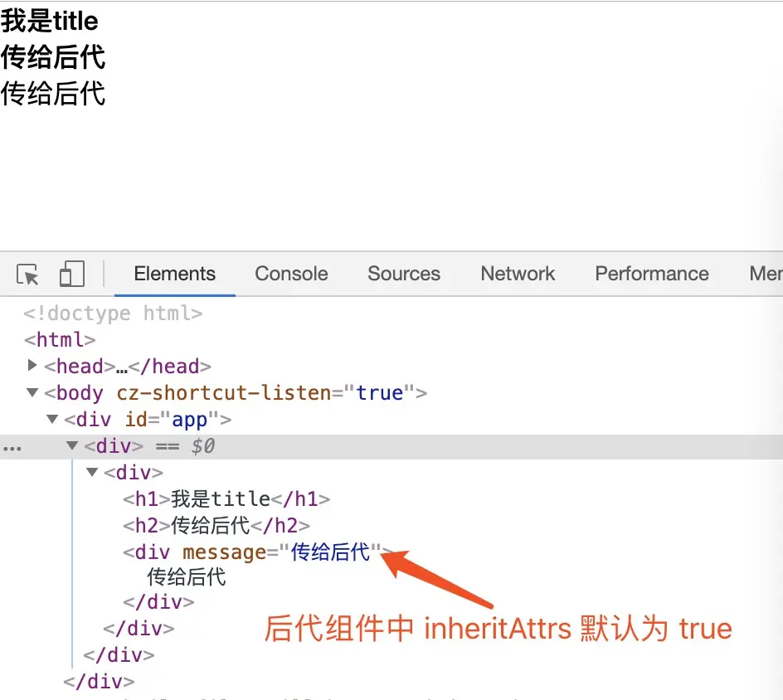Switch to the Sources tab
Image resolution: width=783 pixels, height=700 pixels.
pos(403,273)
